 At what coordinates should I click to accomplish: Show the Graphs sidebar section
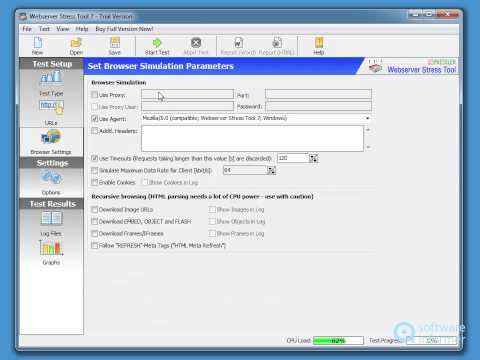point(51,253)
